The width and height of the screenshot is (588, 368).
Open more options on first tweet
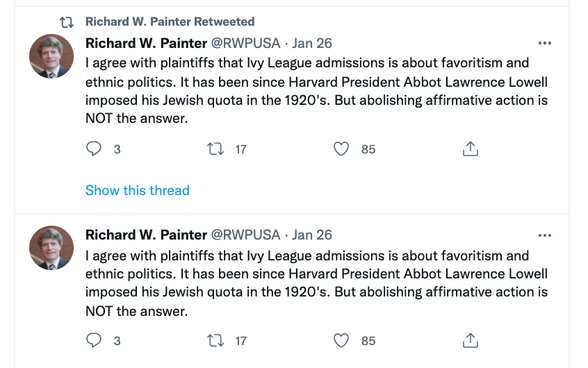[x=545, y=43]
